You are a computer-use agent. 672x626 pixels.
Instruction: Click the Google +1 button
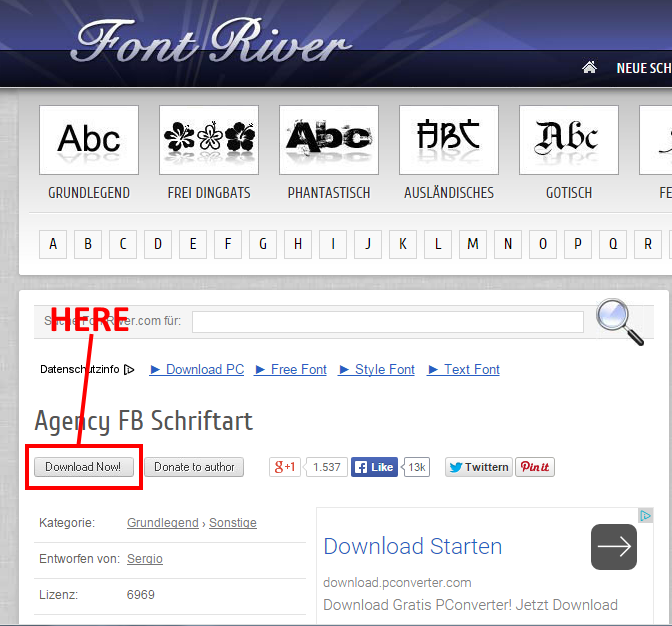point(285,467)
